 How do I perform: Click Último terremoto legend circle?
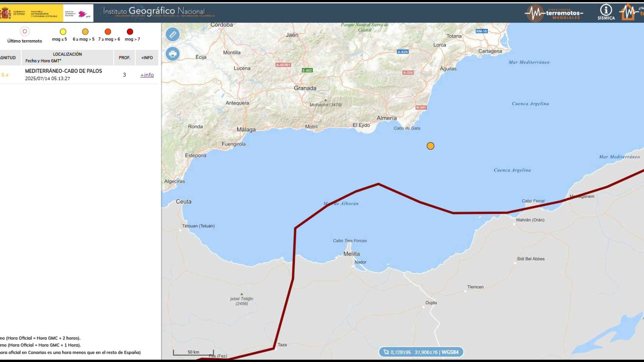tap(24, 32)
